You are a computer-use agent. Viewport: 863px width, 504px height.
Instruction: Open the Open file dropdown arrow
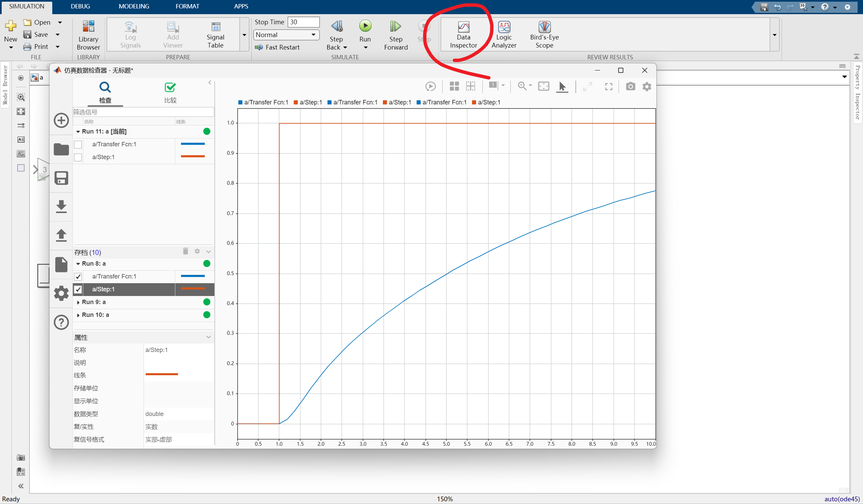point(60,23)
